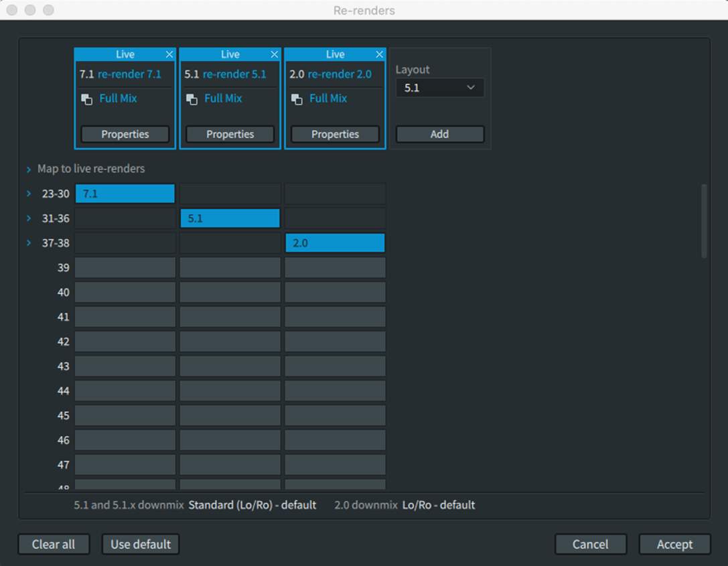Remove the 7.1 re-render with its X icon
728x566 pixels.
coord(169,54)
